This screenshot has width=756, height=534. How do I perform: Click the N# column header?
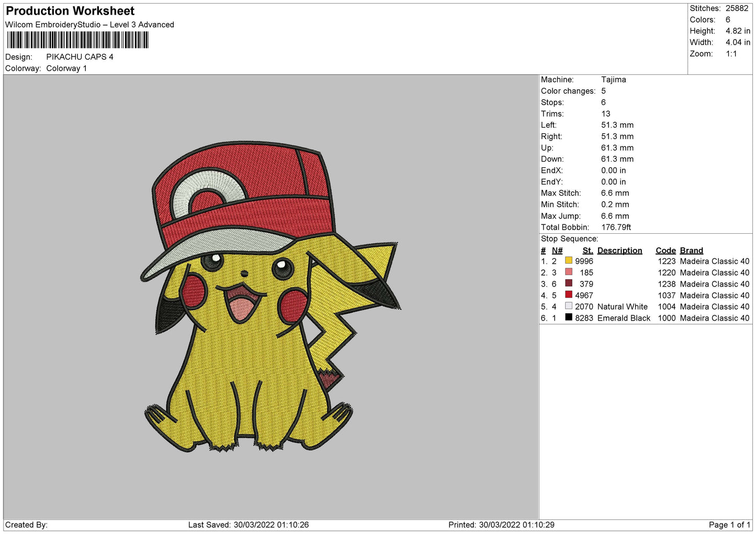[x=557, y=251]
